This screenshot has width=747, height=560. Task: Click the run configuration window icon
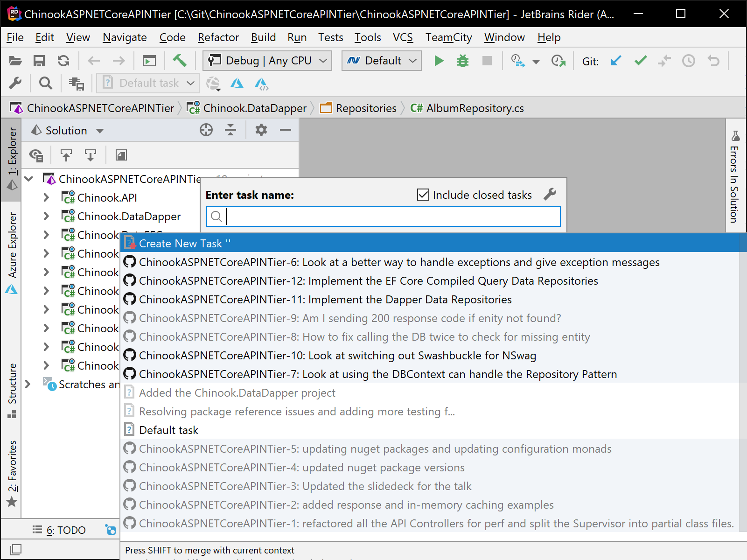click(x=149, y=61)
